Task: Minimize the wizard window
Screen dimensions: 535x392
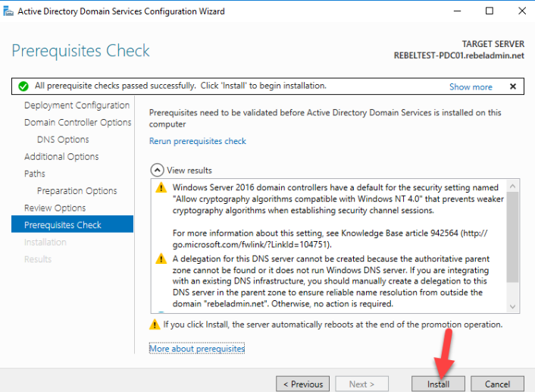Action: click(457, 11)
